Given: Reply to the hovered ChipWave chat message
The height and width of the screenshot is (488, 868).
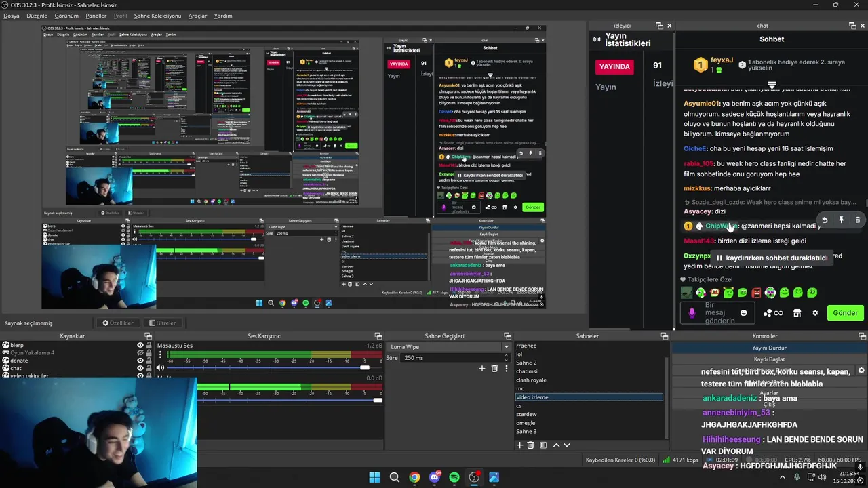Looking at the screenshot, I should point(825,220).
